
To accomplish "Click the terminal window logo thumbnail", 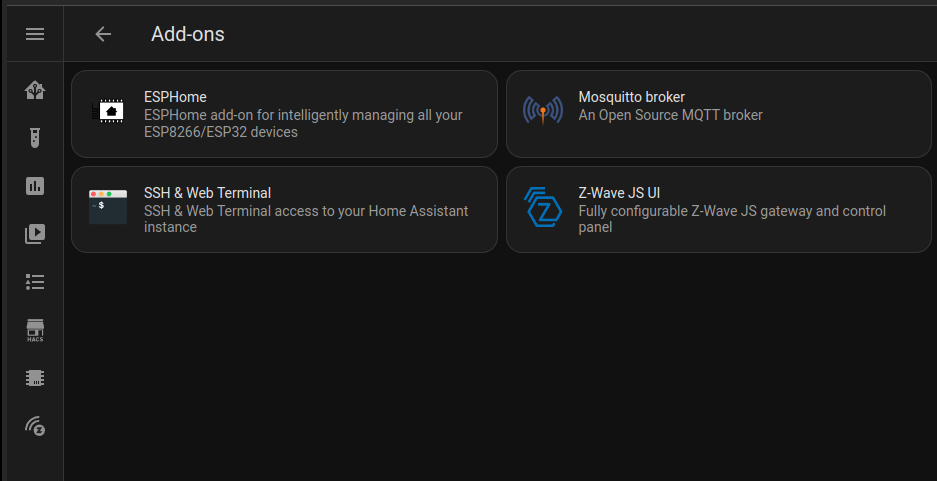I will (x=108, y=207).
